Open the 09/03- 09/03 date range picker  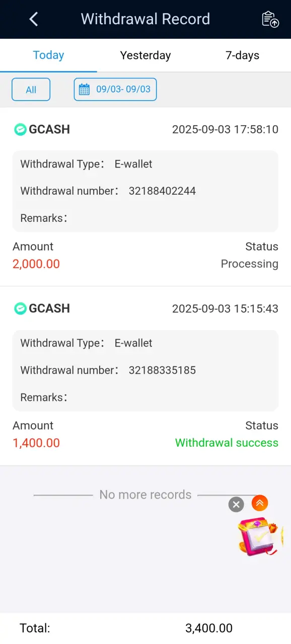(115, 90)
